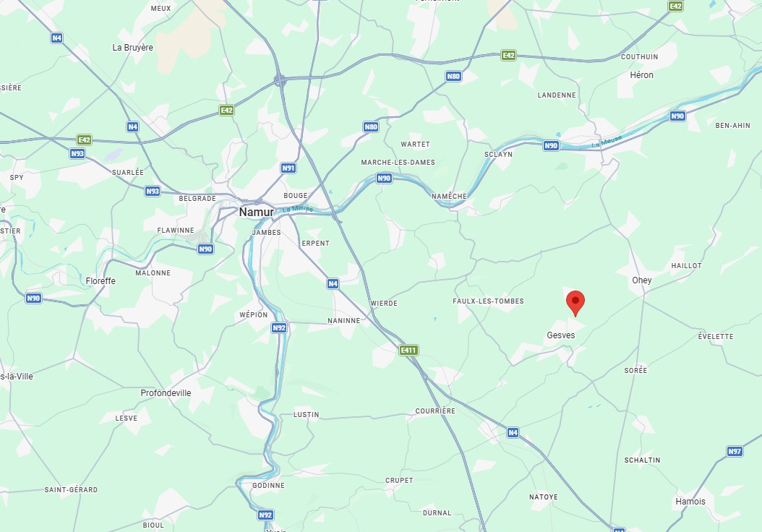Click the Profondeville place name

(x=166, y=393)
